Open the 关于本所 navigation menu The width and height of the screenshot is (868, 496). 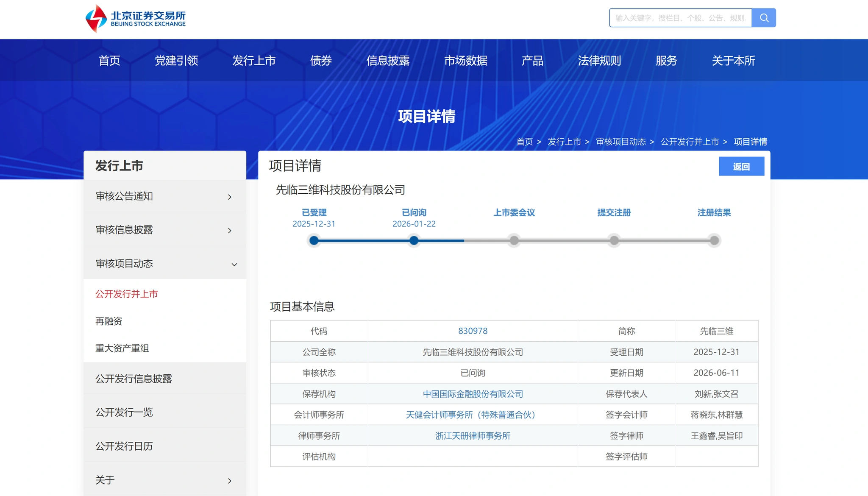pyautogui.click(x=733, y=61)
